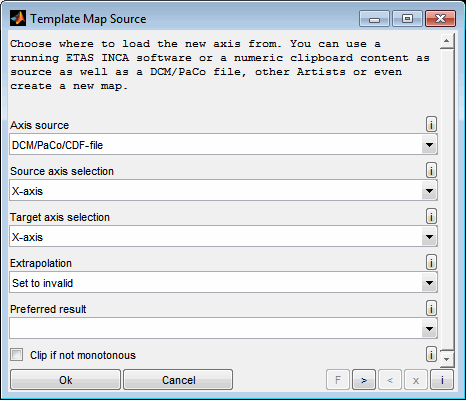Open the Extrapolation info button
466x400 pixels.
point(431,263)
